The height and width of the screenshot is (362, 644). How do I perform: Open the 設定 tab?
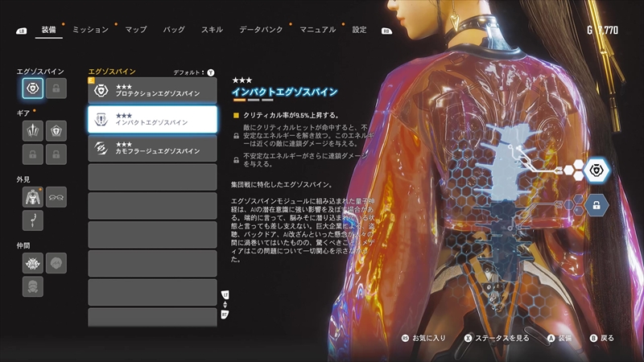click(x=359, y=30)
